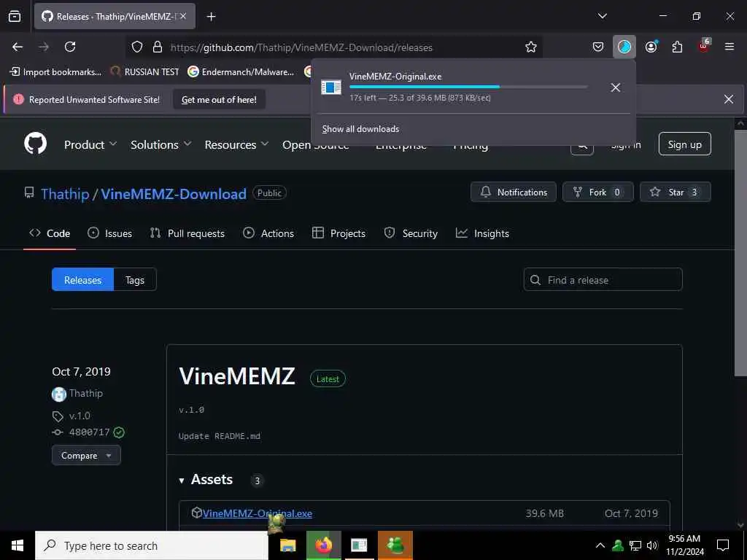The width and height of the screenshot is (747, 560).
Task: Open the Security tab
Action: 411,233
